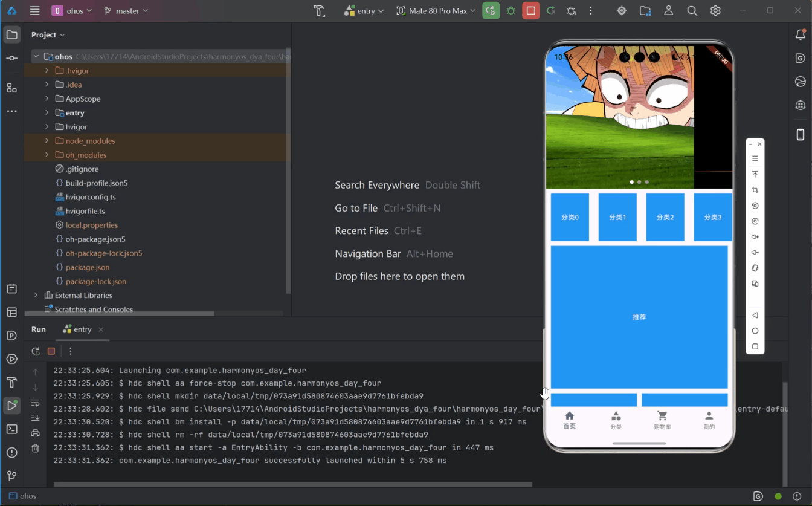
Task: Click More tool windows ellipsis in left bar
Action: [x=11, y=111]
